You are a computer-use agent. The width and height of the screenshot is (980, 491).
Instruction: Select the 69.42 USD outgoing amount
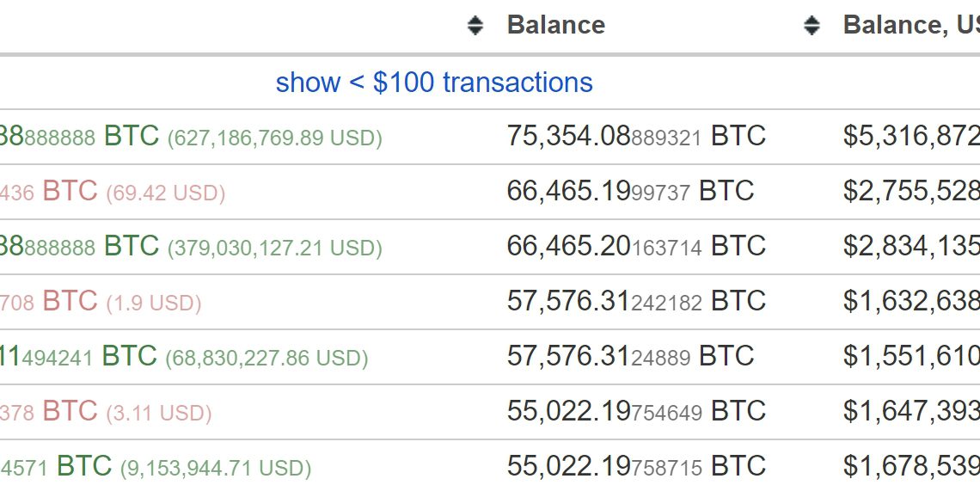point(165,193)
